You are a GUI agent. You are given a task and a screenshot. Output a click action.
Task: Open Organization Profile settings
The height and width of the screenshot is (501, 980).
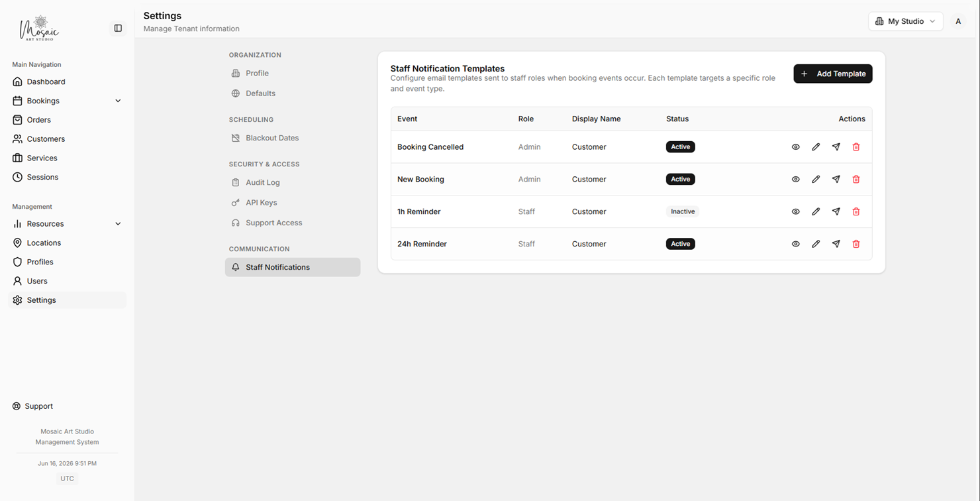pyautogui.click(x=293, y=74)
